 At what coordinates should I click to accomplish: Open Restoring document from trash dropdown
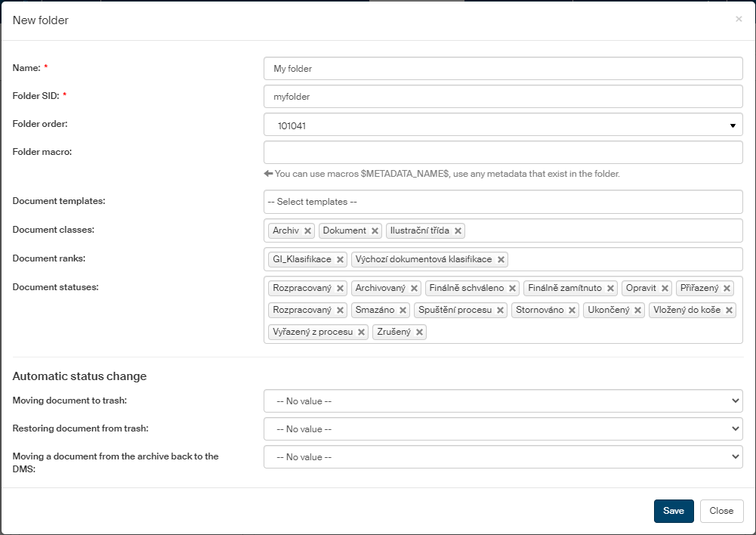pos(503,429)
